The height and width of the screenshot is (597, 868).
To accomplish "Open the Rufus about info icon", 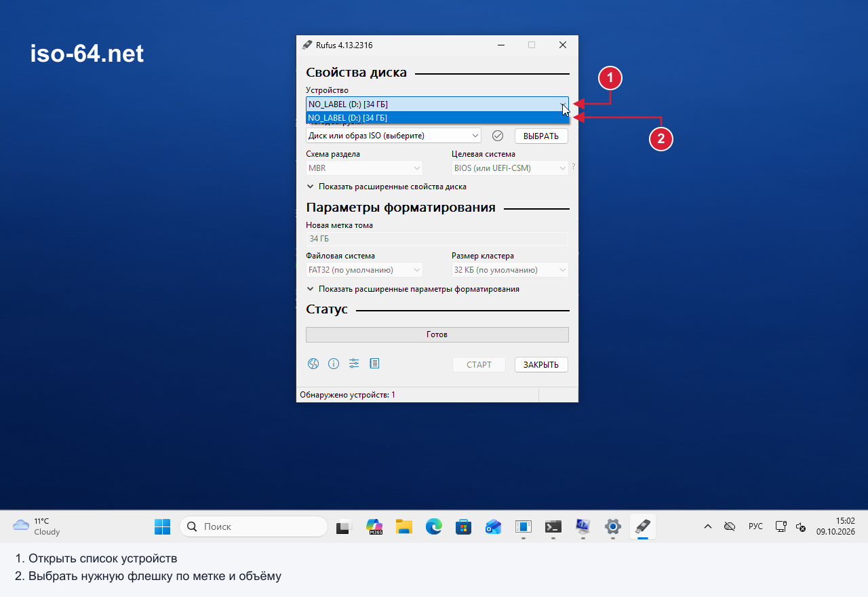I will point(334,364).
